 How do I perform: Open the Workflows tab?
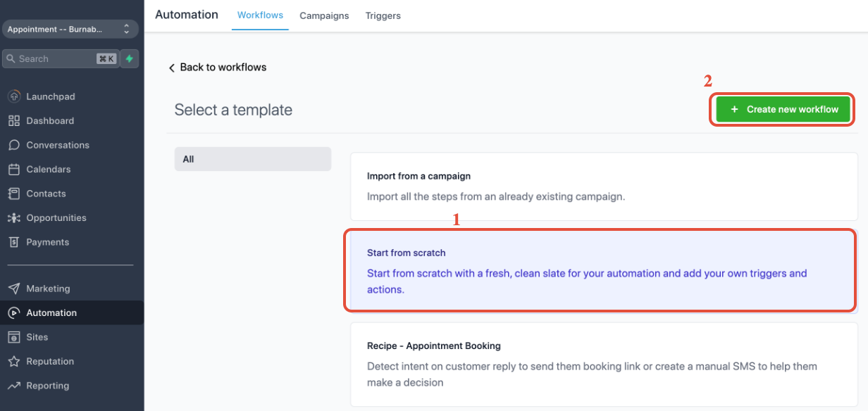pyautogui.click(x=260, y=15)
